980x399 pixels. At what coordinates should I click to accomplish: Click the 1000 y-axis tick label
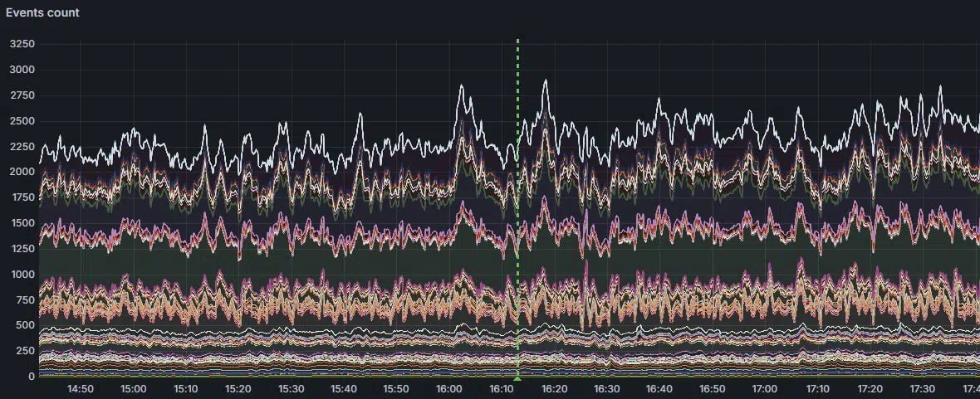[x=22, y=275]
